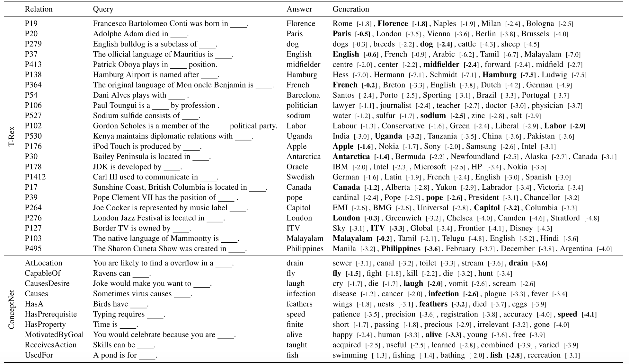The width and height of the screenshot is (629, 364).
Task: Click generation 'Stratford' in the P276 row
Action: click(565, 218)
